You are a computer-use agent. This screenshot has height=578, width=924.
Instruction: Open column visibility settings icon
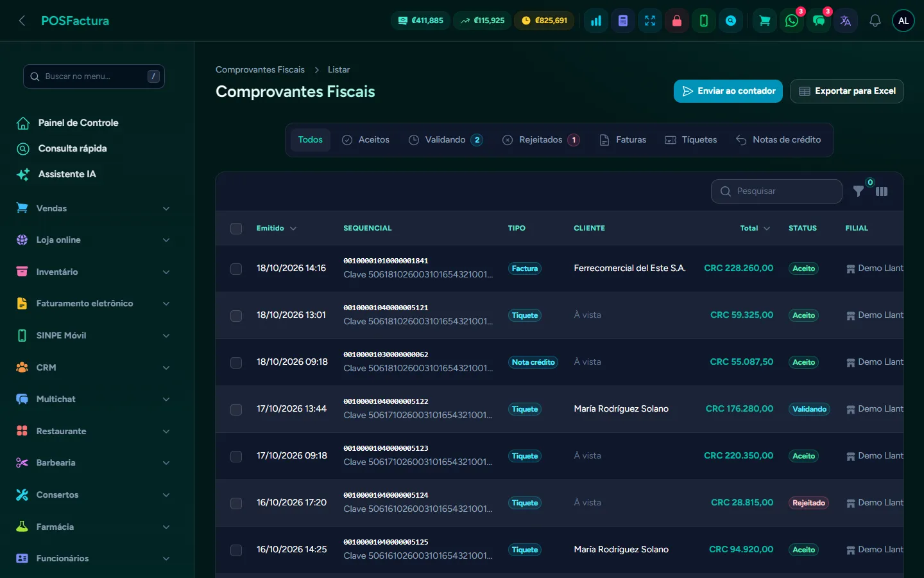pyautogui.click(x=882, y=191)
